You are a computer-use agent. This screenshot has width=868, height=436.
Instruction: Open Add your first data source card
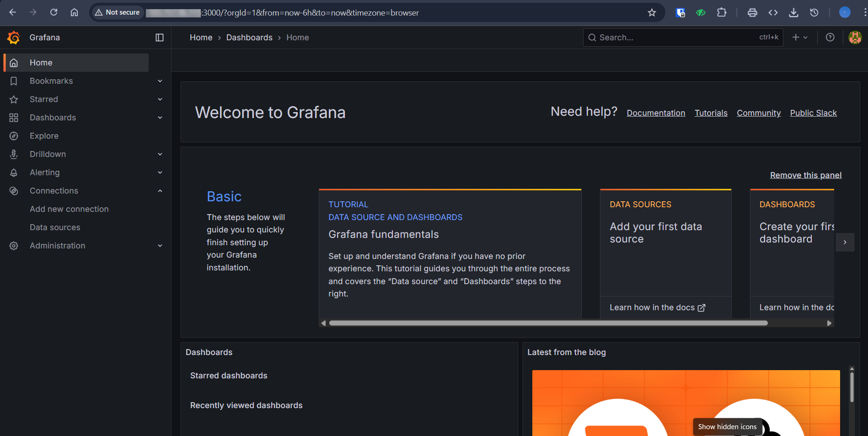(x=665, y=253)
